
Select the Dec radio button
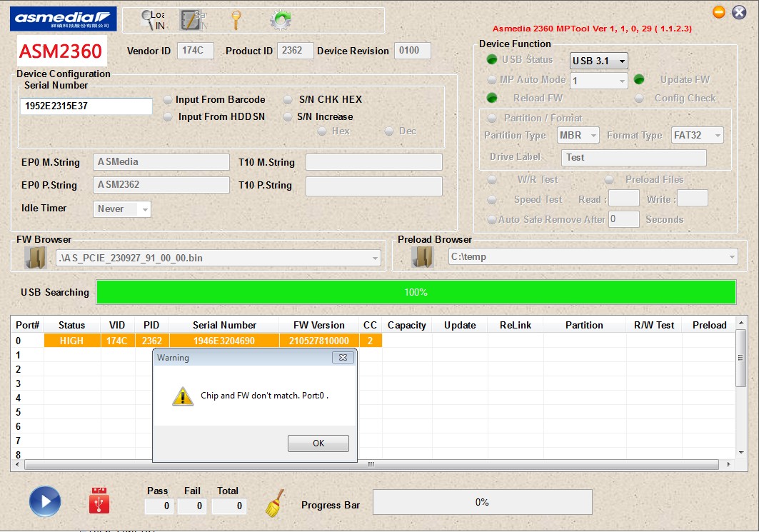[388, 131]
